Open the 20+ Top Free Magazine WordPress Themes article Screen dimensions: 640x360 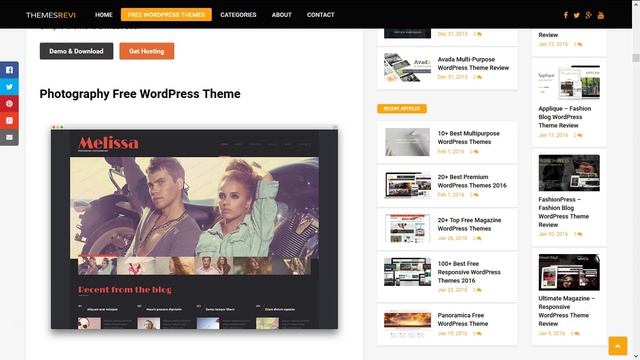pyautogui.click(x=469, y=224)
